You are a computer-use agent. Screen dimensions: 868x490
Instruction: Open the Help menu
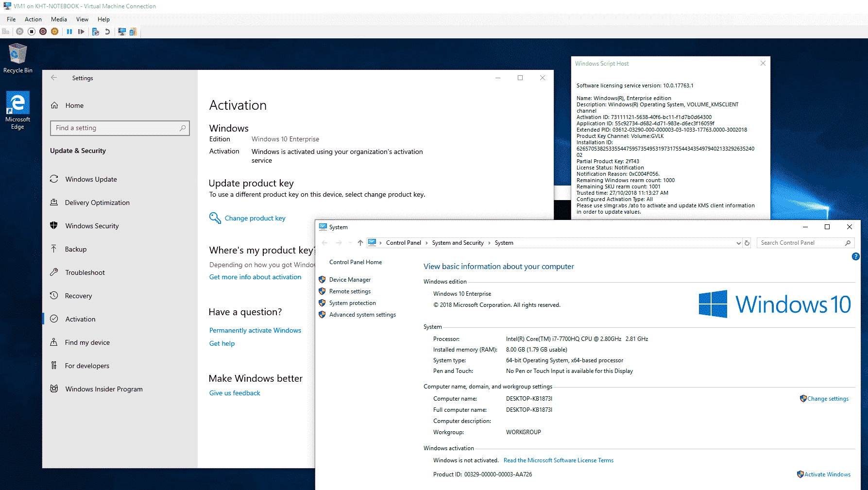coord(103,19)
